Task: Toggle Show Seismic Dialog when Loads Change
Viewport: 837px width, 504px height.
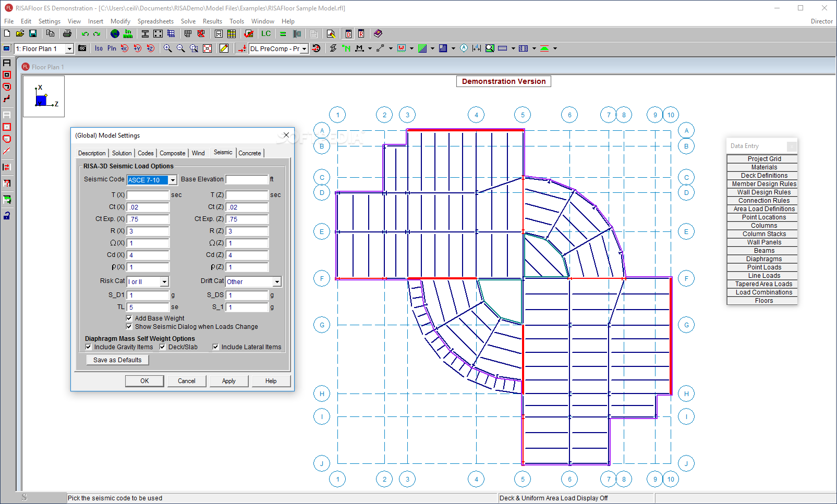Action: point(129,326)
